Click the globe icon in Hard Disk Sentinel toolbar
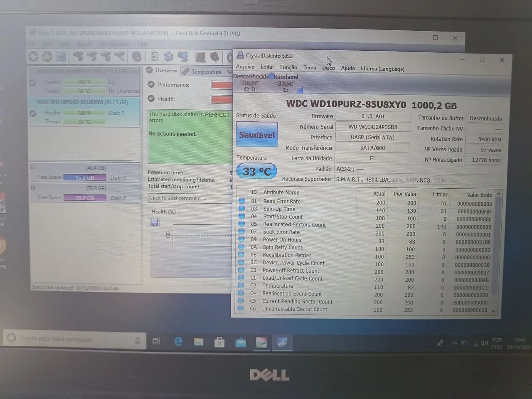Viewport: 532px width, 399px height. [137, 56]
